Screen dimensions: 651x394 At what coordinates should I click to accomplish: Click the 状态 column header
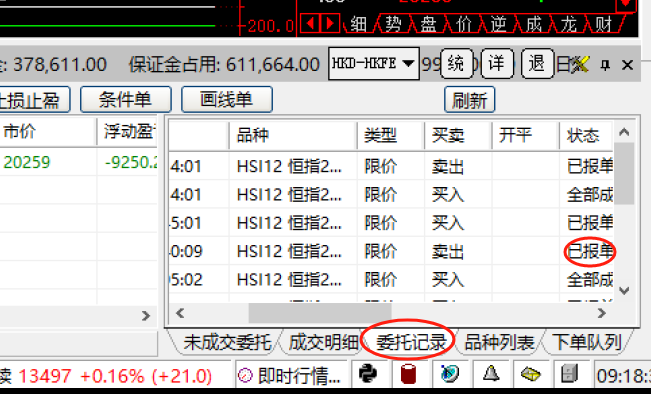(x=586, y=135)
